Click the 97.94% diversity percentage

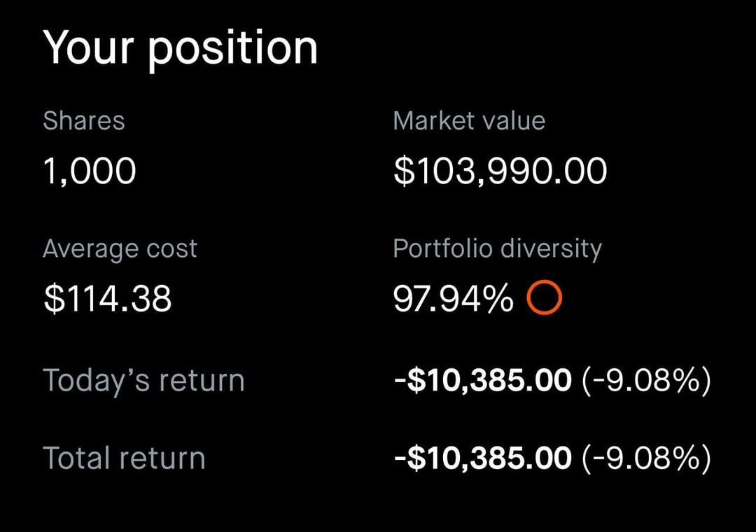tap(453, 299)
